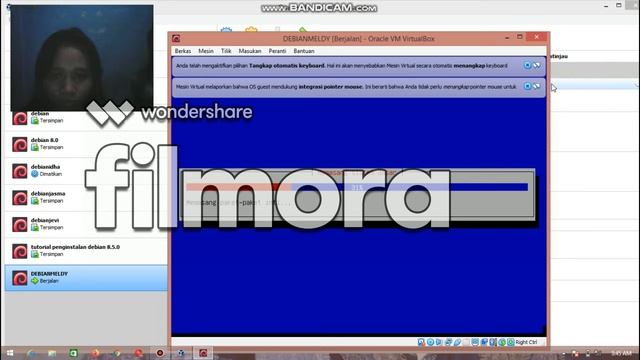Screen dimensions: 640x360
Task: Open Firefox from the taskbar
Action: [95, 353]
